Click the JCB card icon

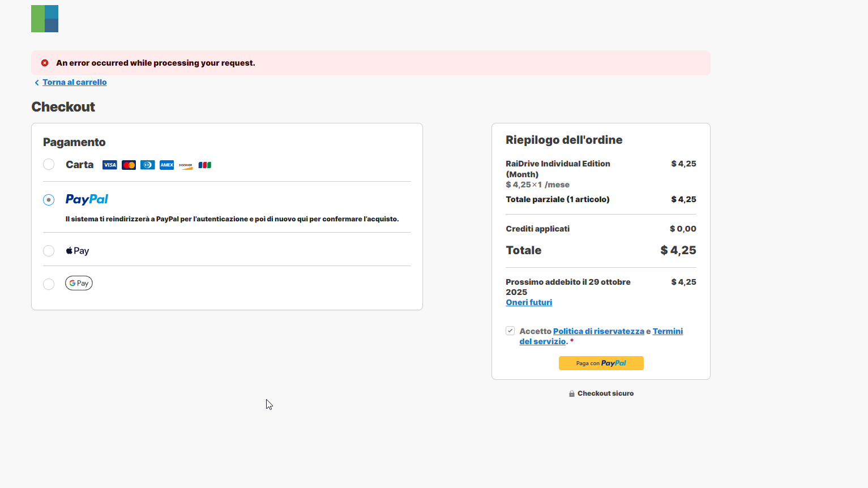point(205,165)
